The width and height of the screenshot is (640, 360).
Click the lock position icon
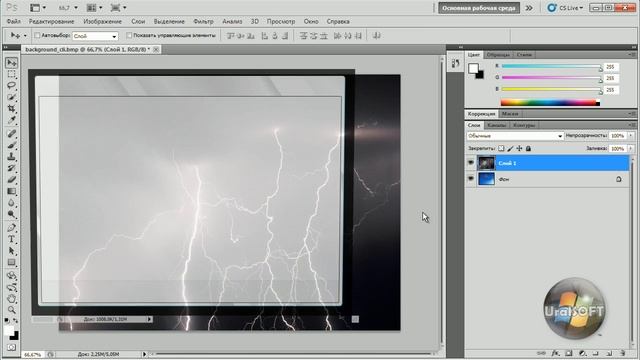tap(519, 149)
